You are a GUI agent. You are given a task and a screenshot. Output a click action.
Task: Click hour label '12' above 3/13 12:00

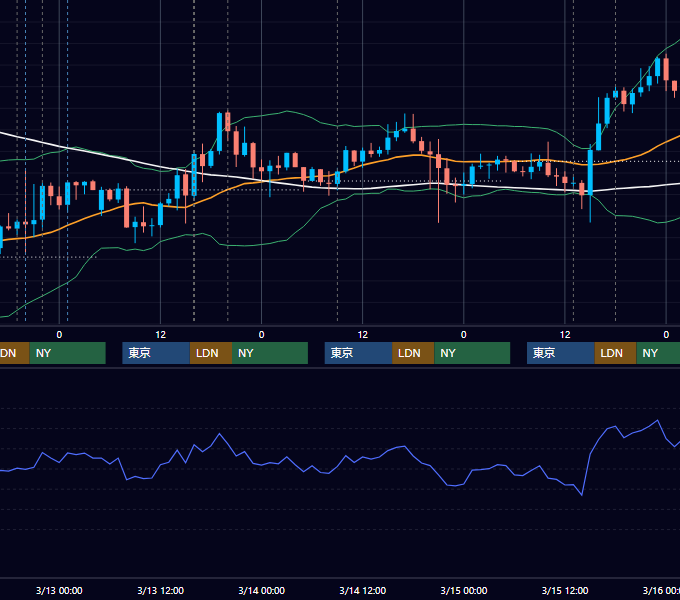tap(160, 335)
